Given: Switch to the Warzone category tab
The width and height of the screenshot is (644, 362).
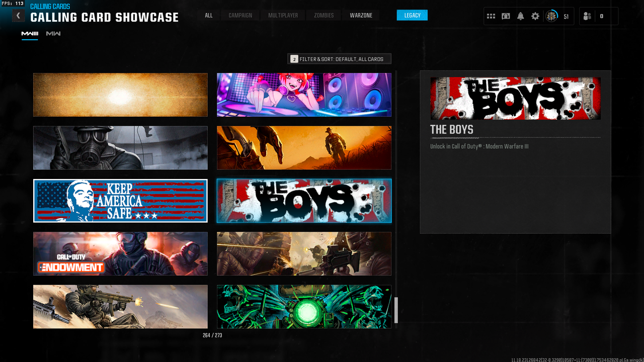Looking at the screenshot, I should [x=361, y=16].
